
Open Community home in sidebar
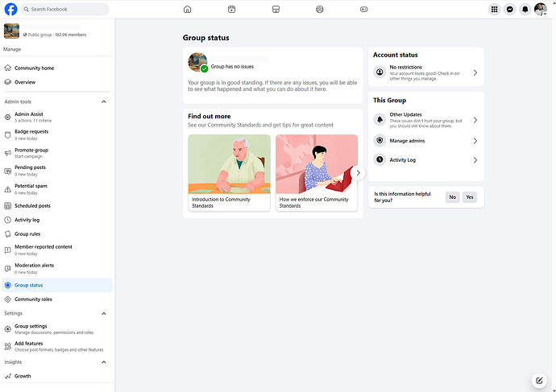click(x=34, y=68)
